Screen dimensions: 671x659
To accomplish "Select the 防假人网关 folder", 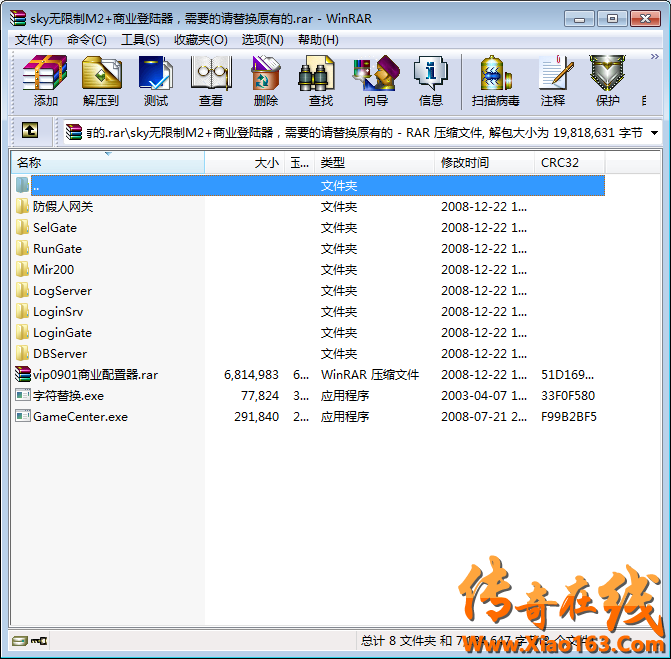I will point(63,207).
